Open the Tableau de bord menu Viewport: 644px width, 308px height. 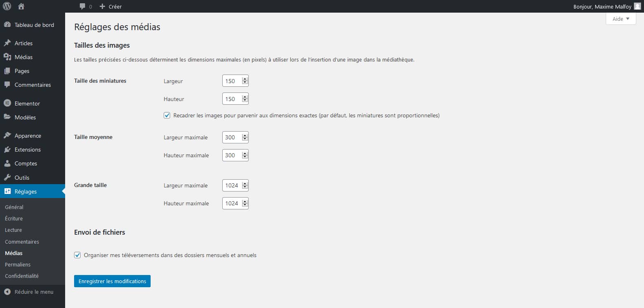pos(34,25)
